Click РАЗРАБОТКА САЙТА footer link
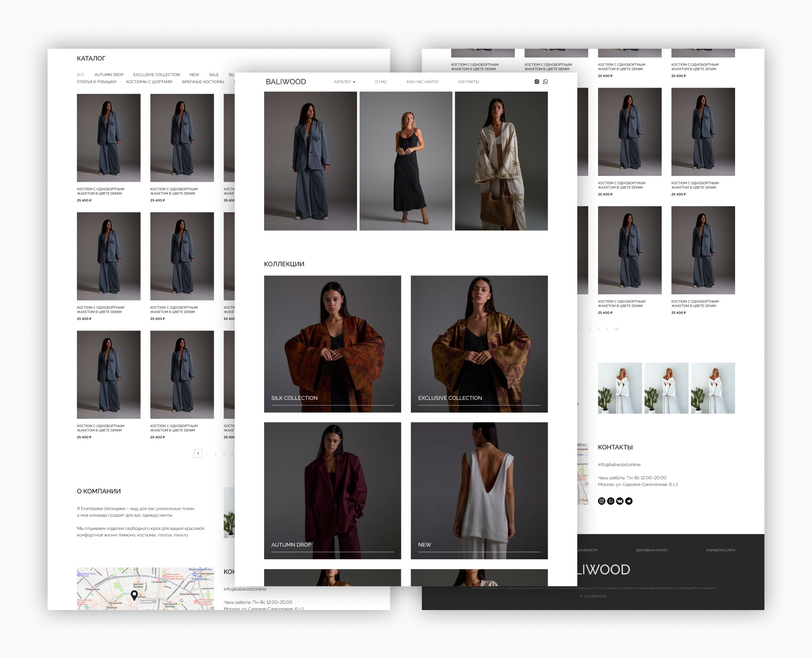812x658 pixels. click(720, 550)
